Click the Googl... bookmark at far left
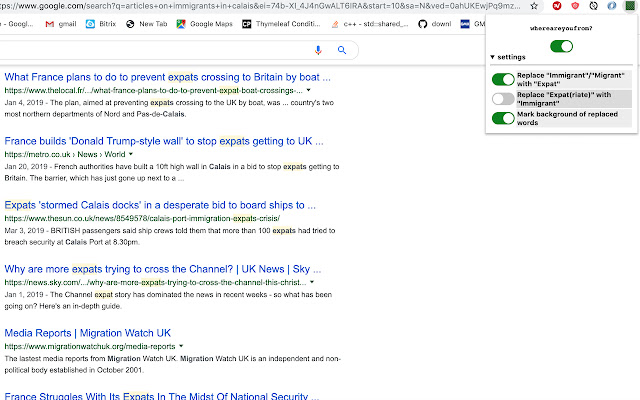The image size is (640, 400). coord(17,24)
